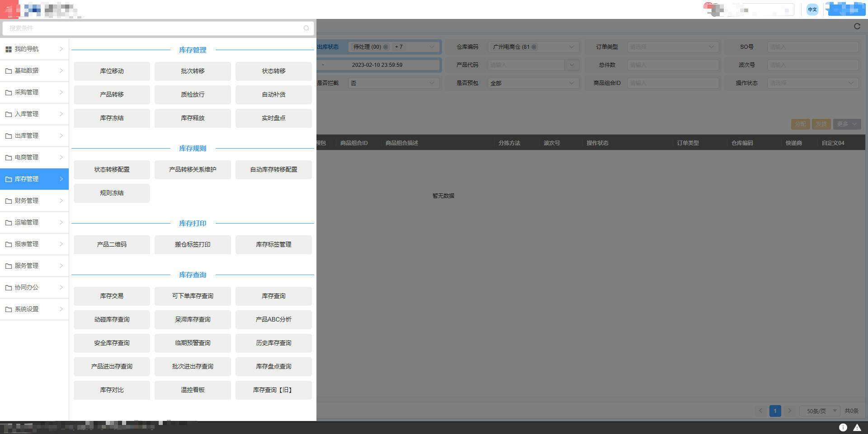
Task: Select 财务管理 in the side menu
Action: pyautogui.click(x=34, y=201)
